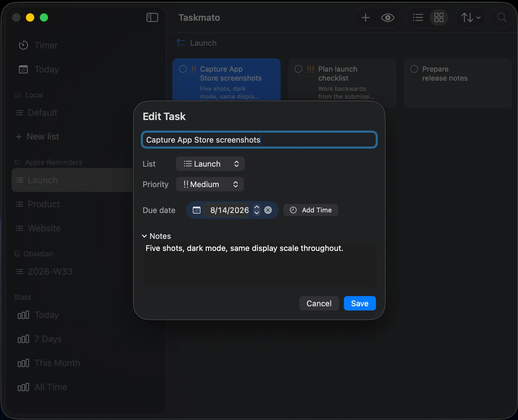Image resolution: width=518 pixels, height=420 pixels.
Task: Click the Due date label
Action: point(159,210)
